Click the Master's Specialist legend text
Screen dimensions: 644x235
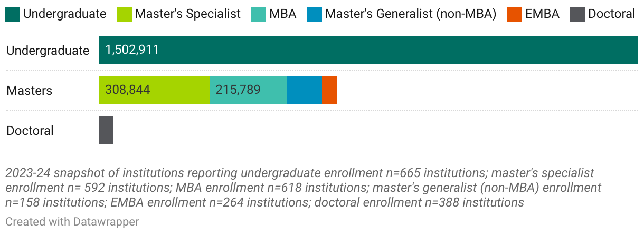click(188, 14)
